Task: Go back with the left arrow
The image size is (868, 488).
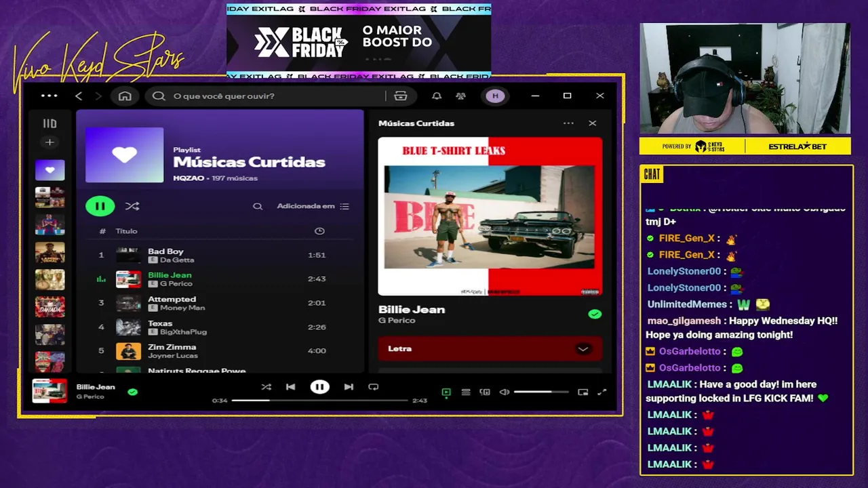Action: [x=79, y=96]
